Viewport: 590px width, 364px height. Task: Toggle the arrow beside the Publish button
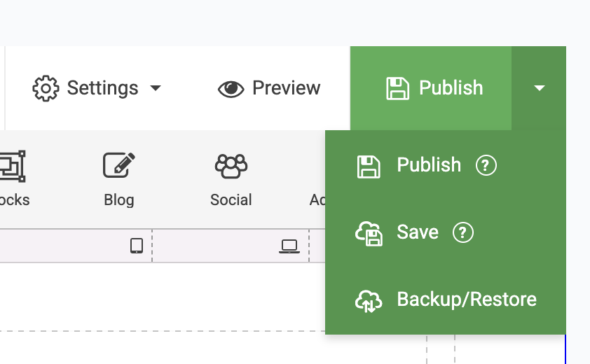(x=539, y=88)
